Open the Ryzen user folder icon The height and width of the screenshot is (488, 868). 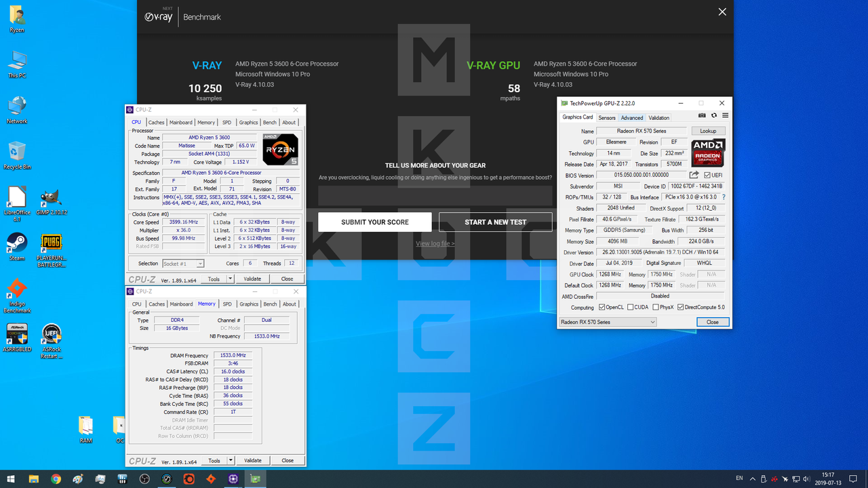click(17, 20)
